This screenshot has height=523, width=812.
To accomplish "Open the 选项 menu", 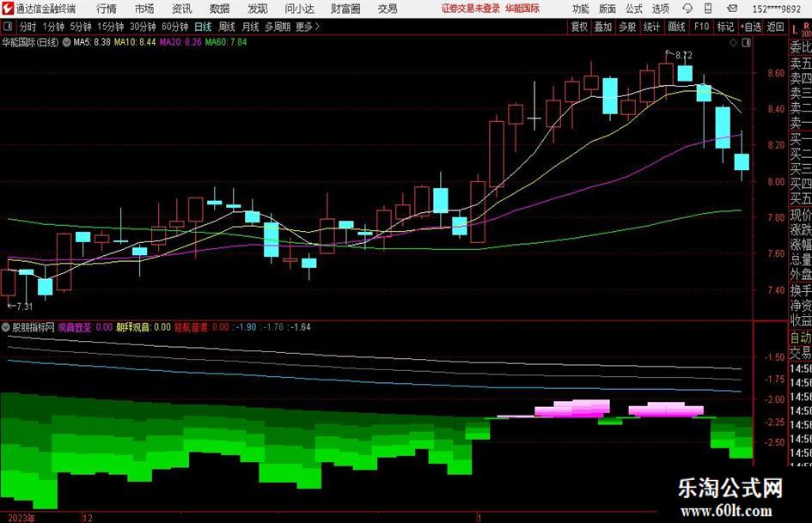I will click(x=660, y=9).
